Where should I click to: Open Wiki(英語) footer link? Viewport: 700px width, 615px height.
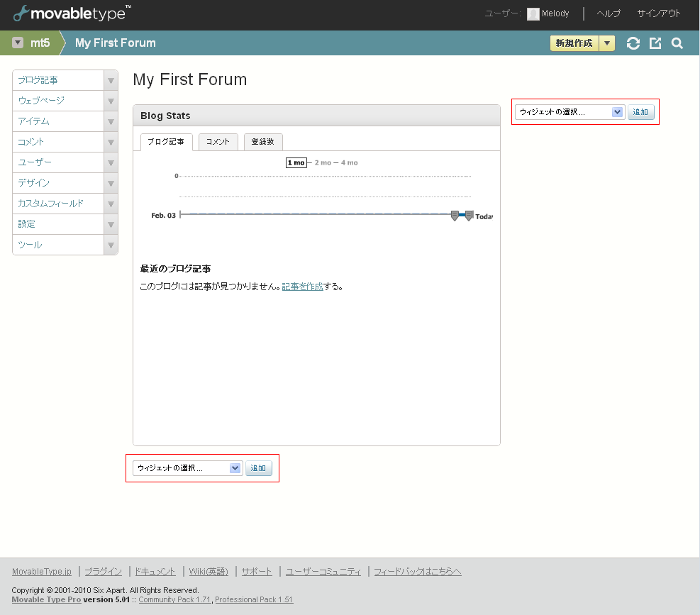point(209,572)
